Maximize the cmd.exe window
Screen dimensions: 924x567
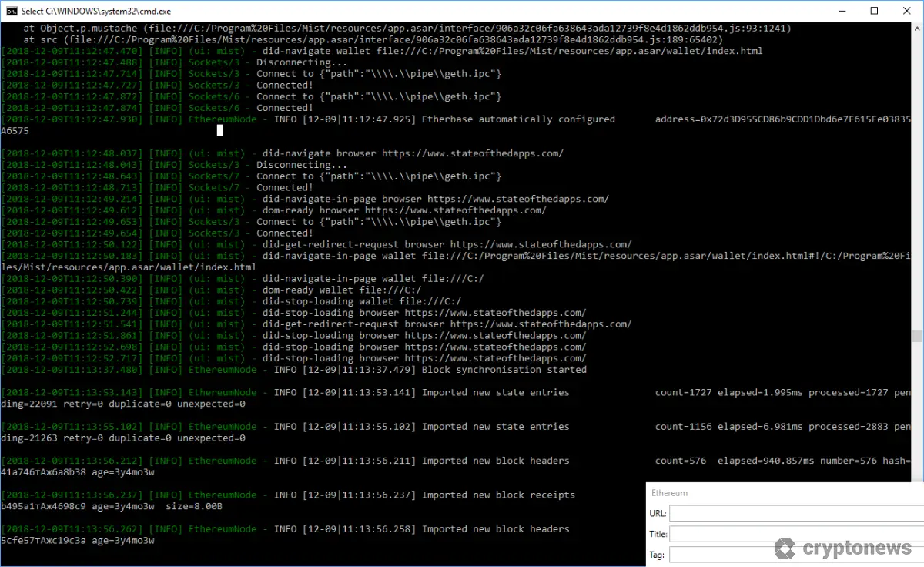point(875,11)
